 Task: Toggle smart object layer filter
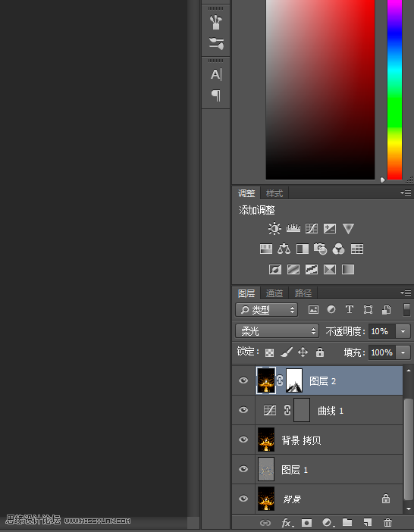pos(386,309)
